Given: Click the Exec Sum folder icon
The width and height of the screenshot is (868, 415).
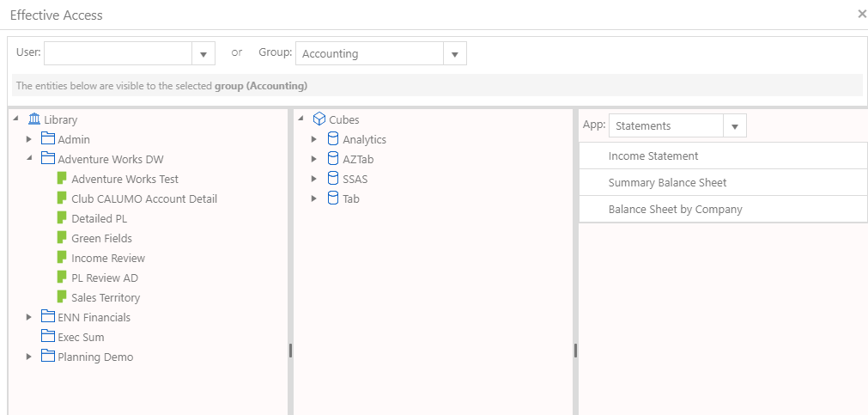Looking at the screenshot, I should pos(48,337).
